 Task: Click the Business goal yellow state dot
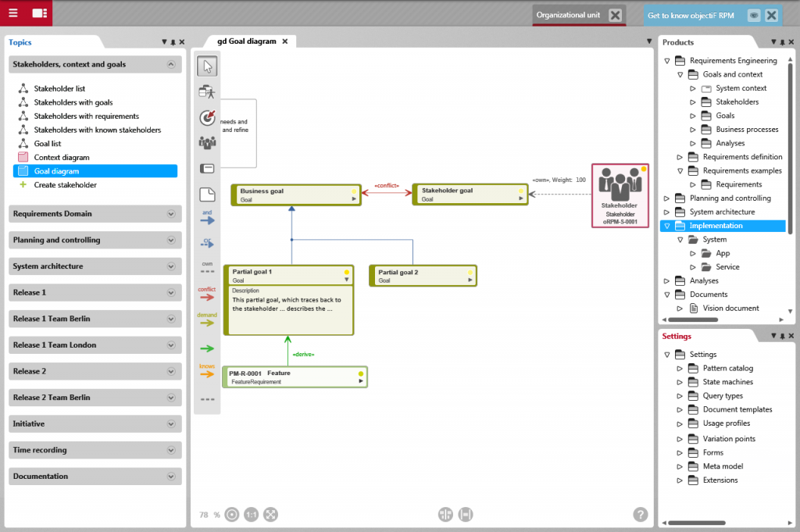tap(354, 191)
